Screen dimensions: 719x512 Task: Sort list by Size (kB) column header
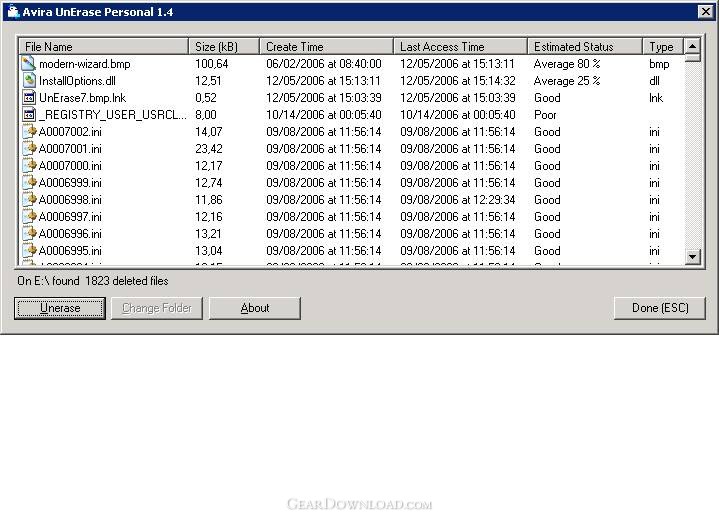tap(224, 47)
